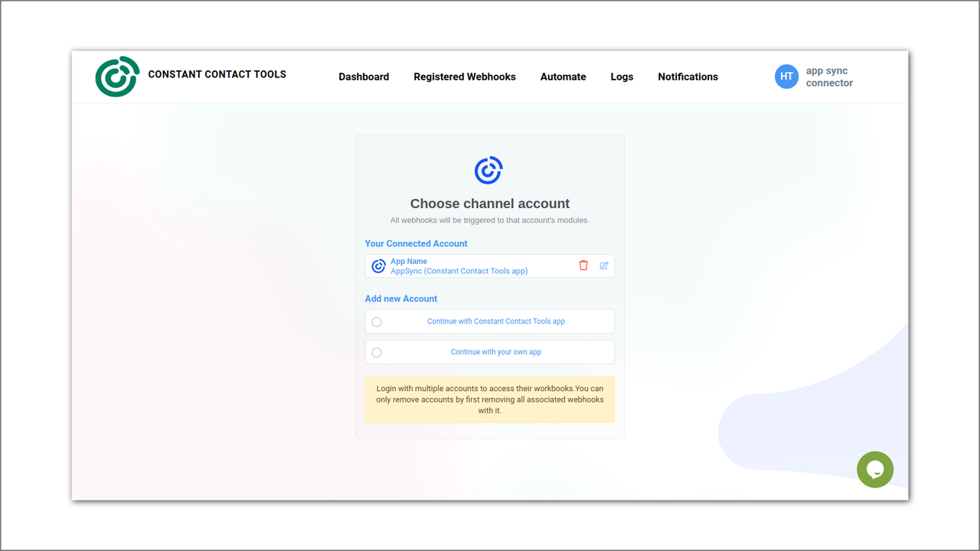Click Continue with Constant Contact Tools app
Viewport: 980px width, 551px height.
tap(496, 321)
